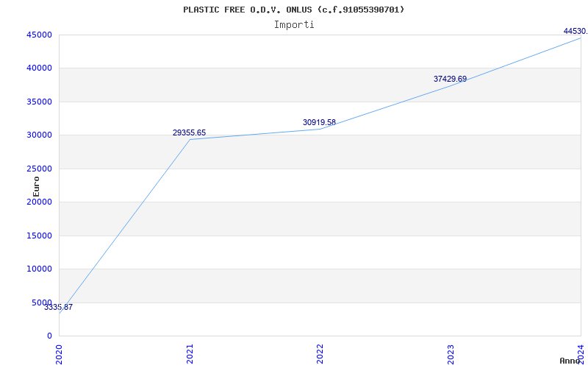The width and height of the screenshot is (588, 368).
Task: Select the 44530 data point label
Action: 575,31
